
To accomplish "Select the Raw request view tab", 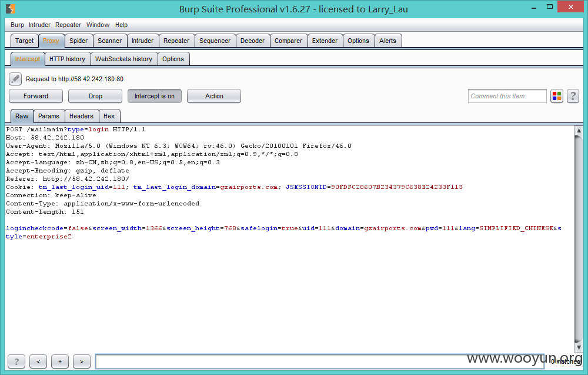I will coord(22,116).
